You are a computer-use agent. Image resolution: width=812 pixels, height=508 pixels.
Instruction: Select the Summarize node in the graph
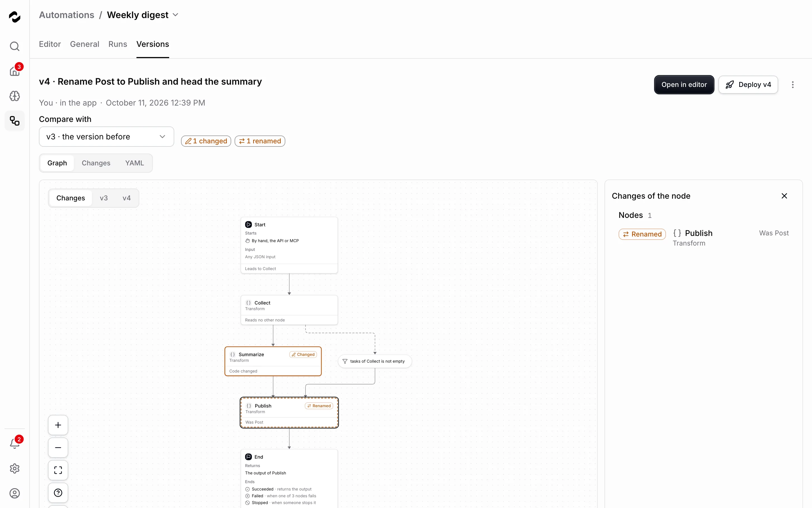tap(273, 361)
